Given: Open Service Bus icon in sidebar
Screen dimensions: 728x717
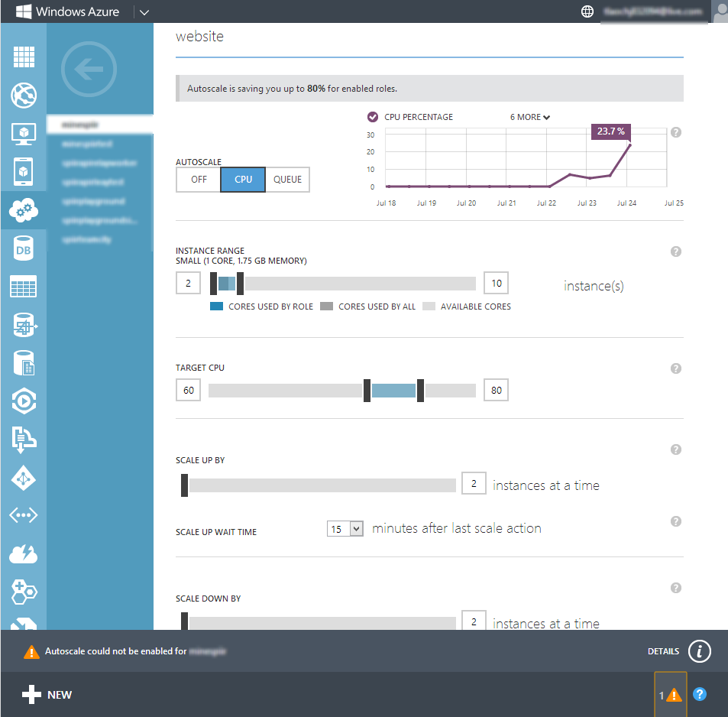Looking at the screenshot, I should click(24, 439).
